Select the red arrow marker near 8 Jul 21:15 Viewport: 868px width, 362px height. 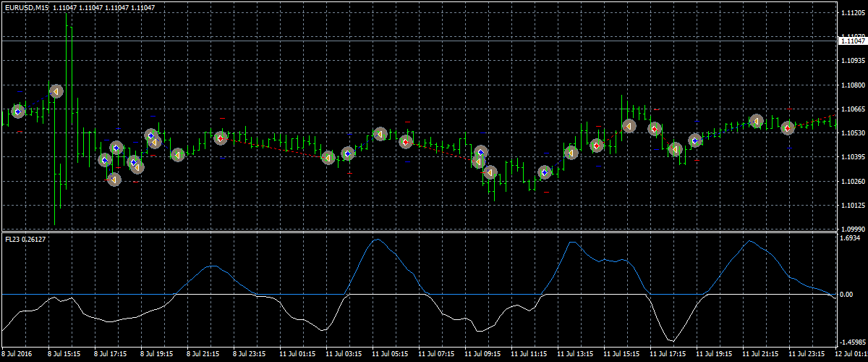[x=221, y=138]
